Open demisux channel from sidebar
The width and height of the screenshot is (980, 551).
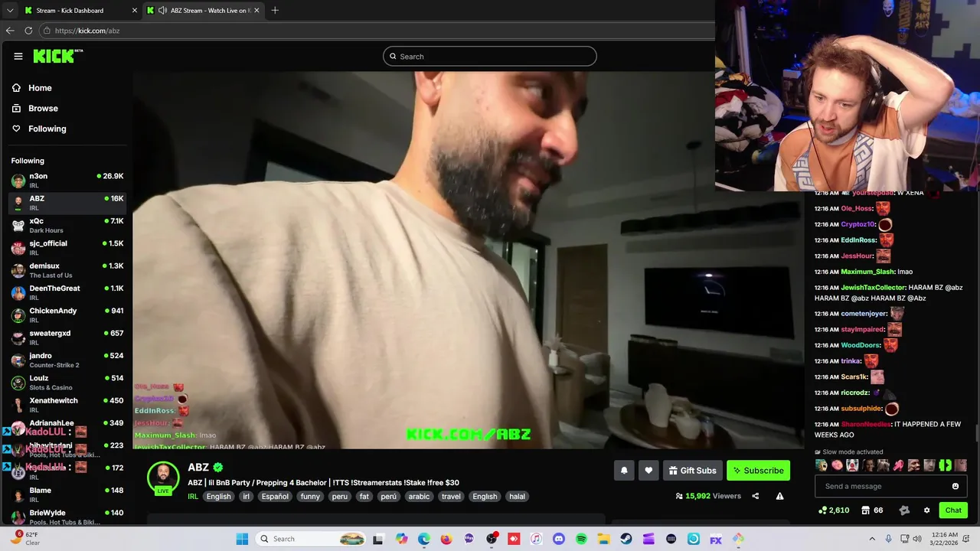tap(67, 270)
